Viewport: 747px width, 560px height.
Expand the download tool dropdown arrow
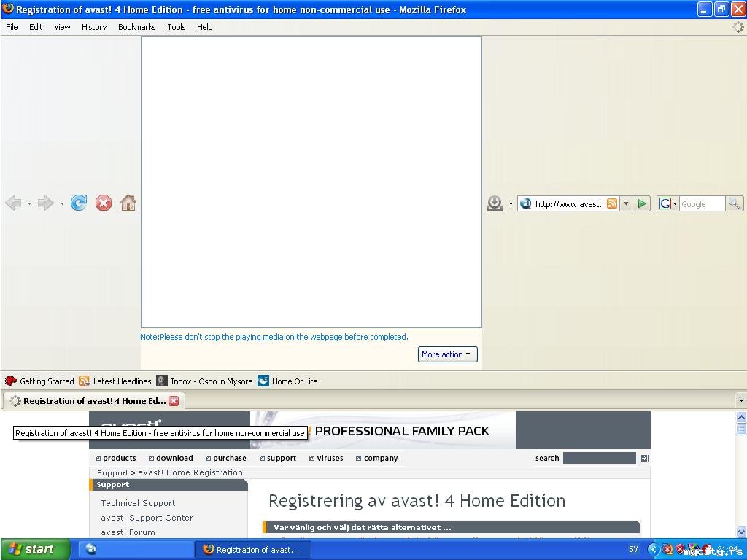pyautogui.click(x=511, y=204)
